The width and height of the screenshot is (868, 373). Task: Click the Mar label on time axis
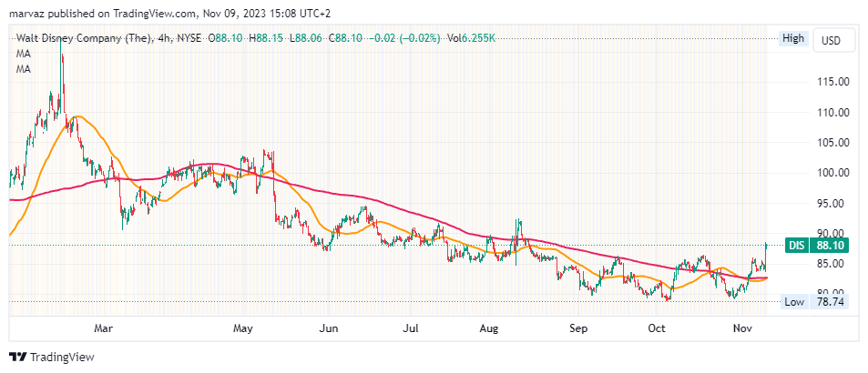click(x=103, y=329)
